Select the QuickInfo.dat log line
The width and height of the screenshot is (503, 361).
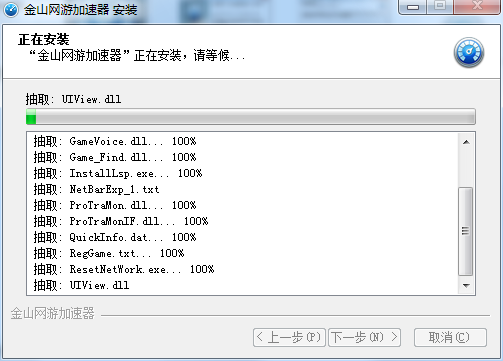click(115, 237)
